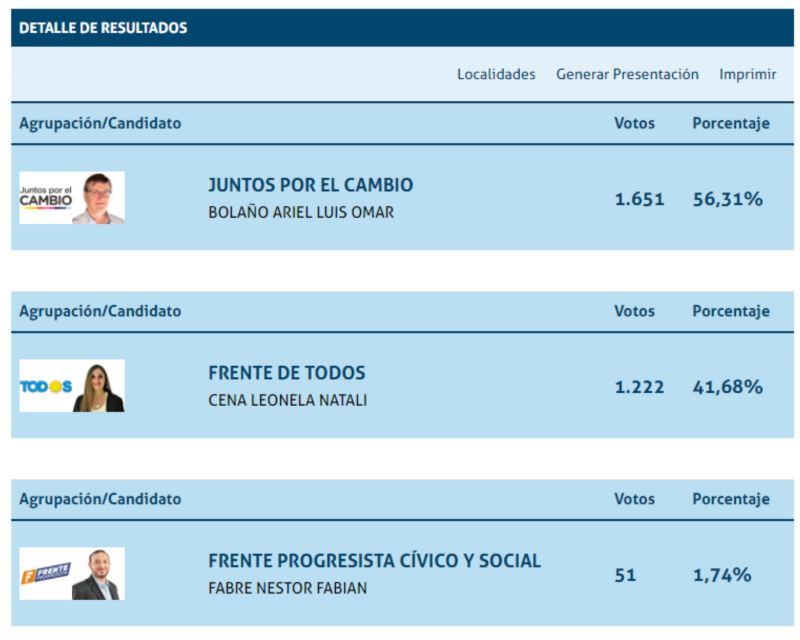The width and height of the screenshot is (800, 640).
Task: Click candidate name BOLAÑO ARIEL LUIS OMAR
Action: pos(301,212)
